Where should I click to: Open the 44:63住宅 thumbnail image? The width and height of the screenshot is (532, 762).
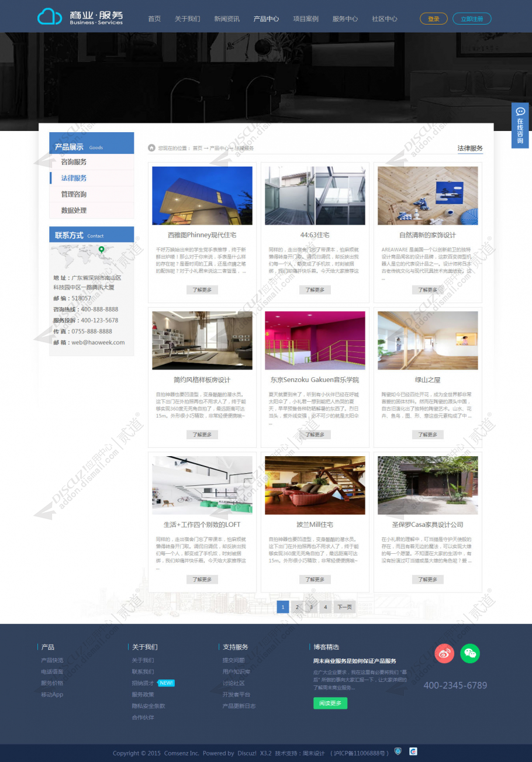(x=315, y=195)
